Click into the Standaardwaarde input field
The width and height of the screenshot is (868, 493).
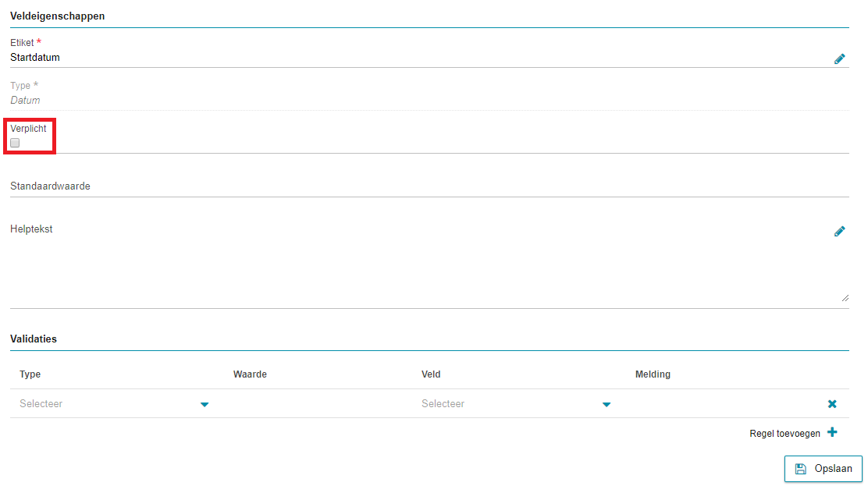tap(429, 186)
